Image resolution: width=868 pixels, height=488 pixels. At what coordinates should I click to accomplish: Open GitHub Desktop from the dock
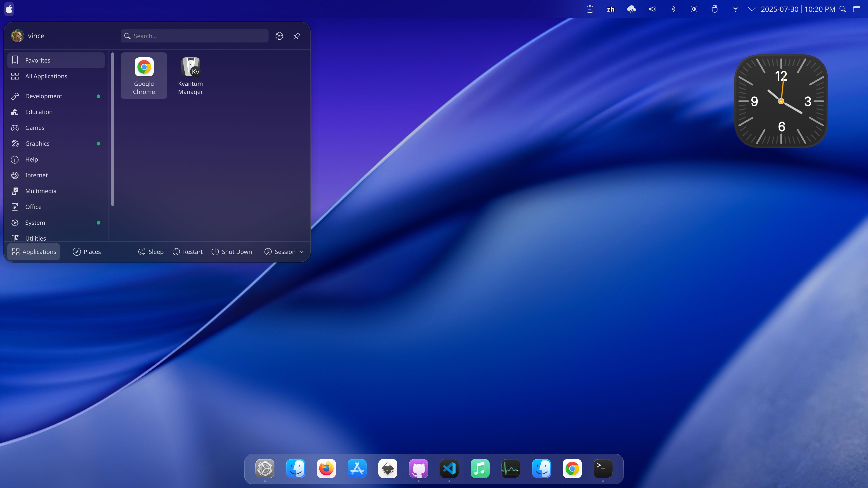[418, 469]
